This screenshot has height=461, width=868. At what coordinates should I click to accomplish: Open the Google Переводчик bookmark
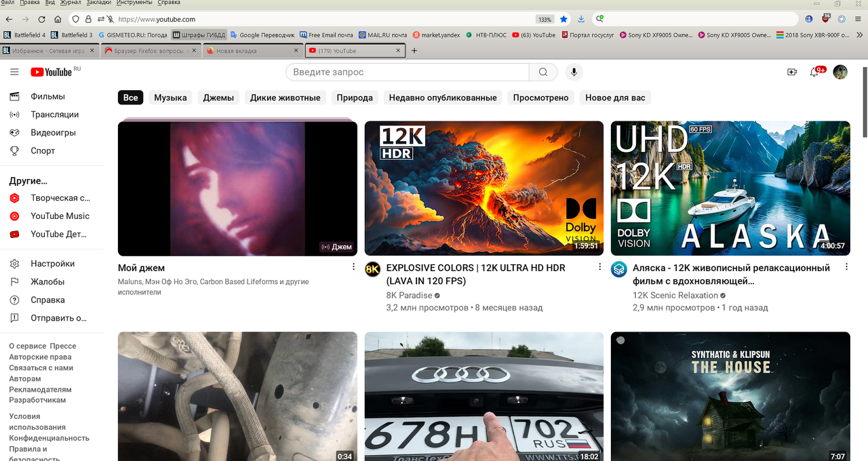[262, 35]
